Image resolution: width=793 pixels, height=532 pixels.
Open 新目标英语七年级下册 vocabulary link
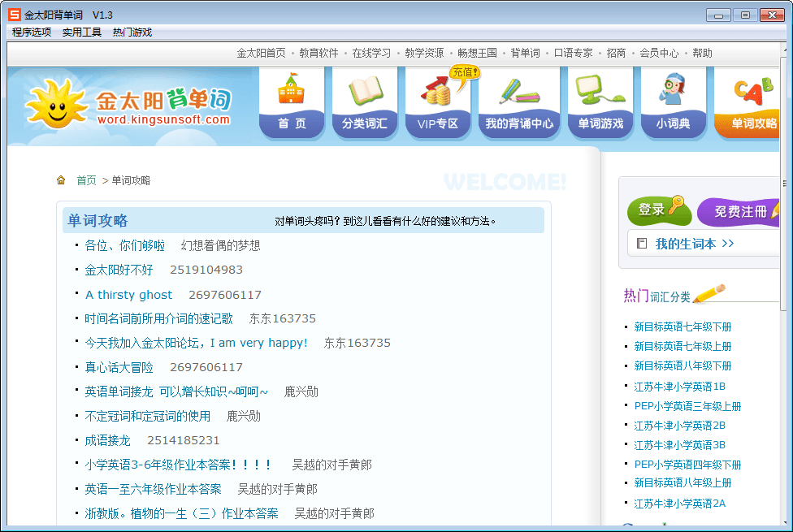(x=682, y=327)
